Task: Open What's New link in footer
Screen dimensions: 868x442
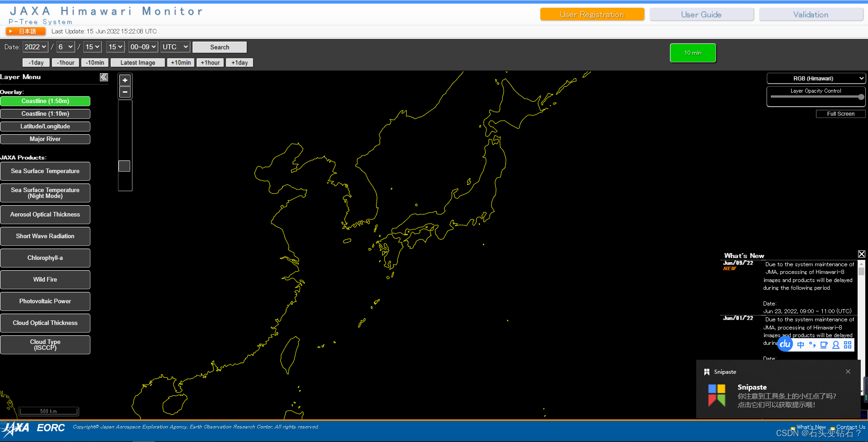Action: click(811, 427)
